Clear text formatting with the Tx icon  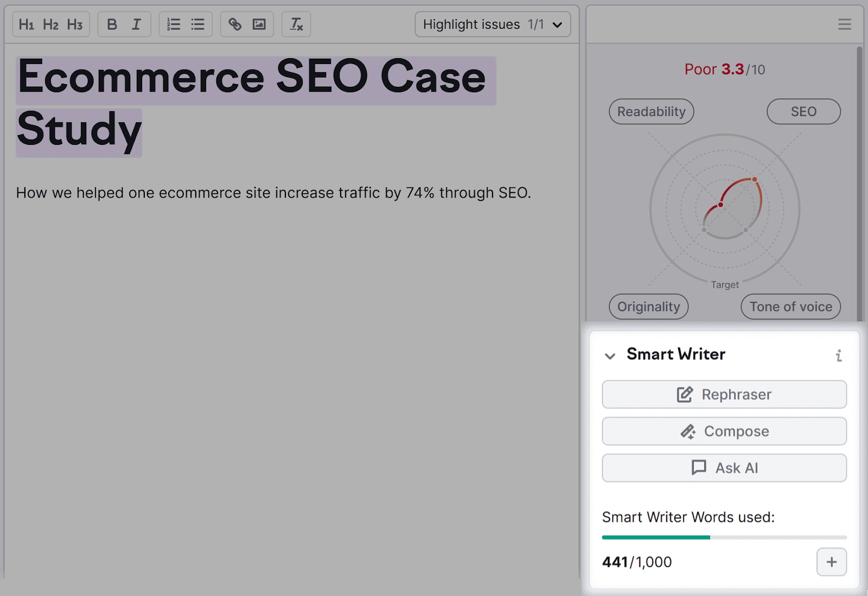tap(296, 24)
